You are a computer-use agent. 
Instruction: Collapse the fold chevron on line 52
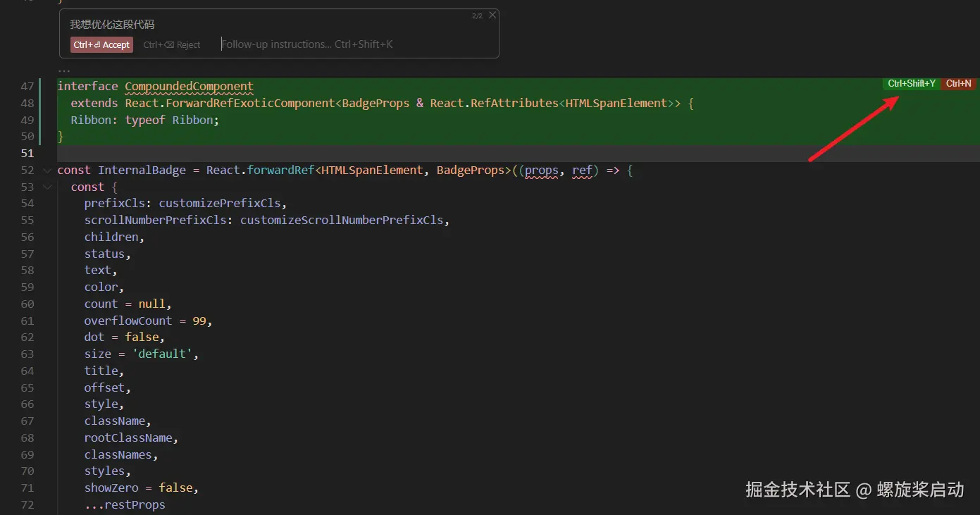pos(46,170)
